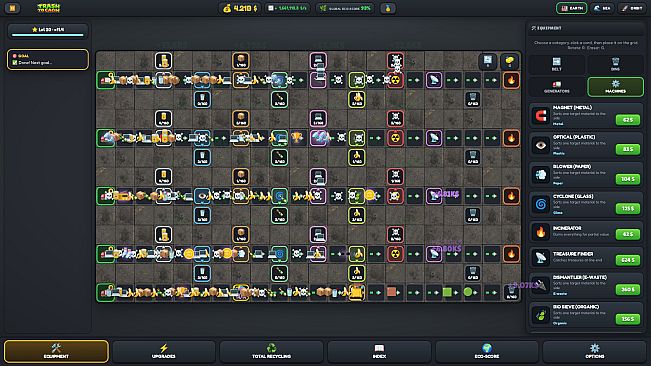651x366 pixels.
Task: Click the level progress bar
Action: tap(48, 35)
